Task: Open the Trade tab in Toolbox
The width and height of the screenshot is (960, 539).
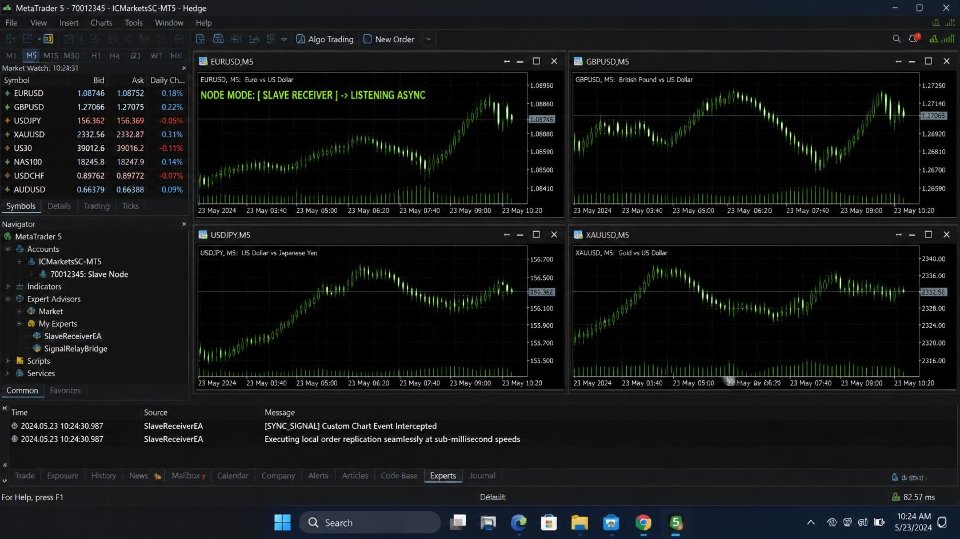Action: [24, 476]
